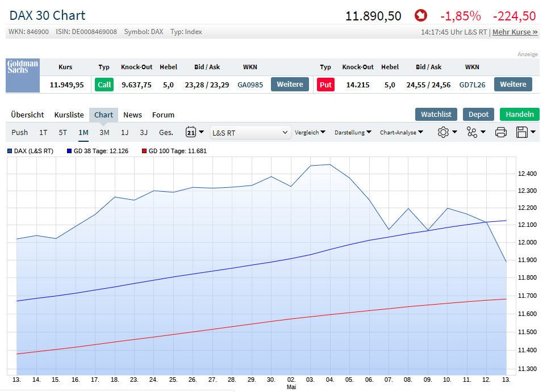Click the DAX 30 Chart heading
This screenshot has width=547, height=392.
[x=48, y=15]
